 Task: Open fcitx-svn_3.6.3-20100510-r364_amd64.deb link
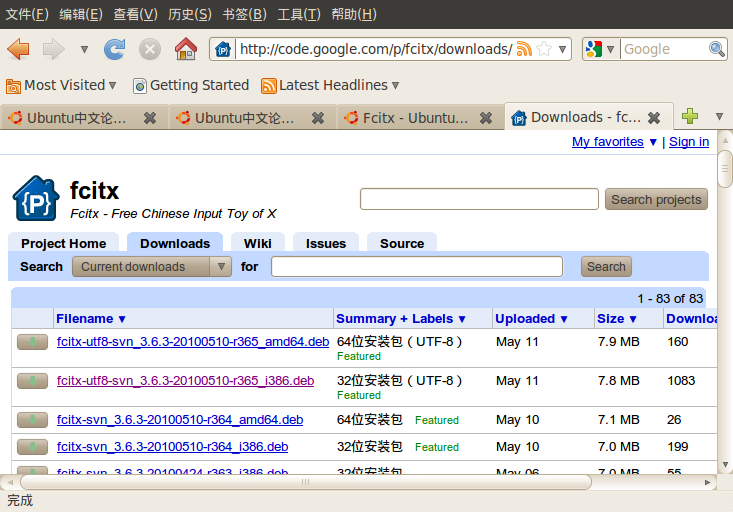[x=180, y=420]
